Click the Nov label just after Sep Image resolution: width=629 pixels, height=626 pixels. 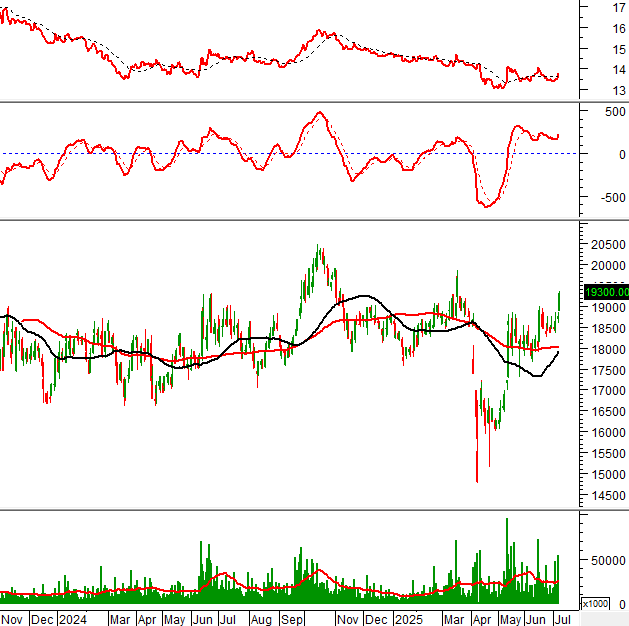pyautogui.click(x=348, y=620)
